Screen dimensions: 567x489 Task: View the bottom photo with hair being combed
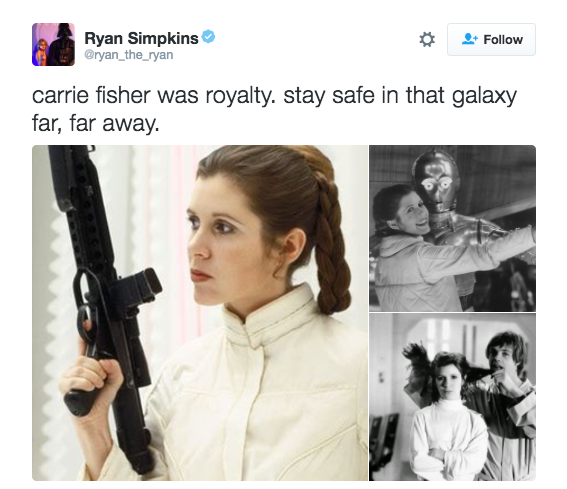coord(452,397)
